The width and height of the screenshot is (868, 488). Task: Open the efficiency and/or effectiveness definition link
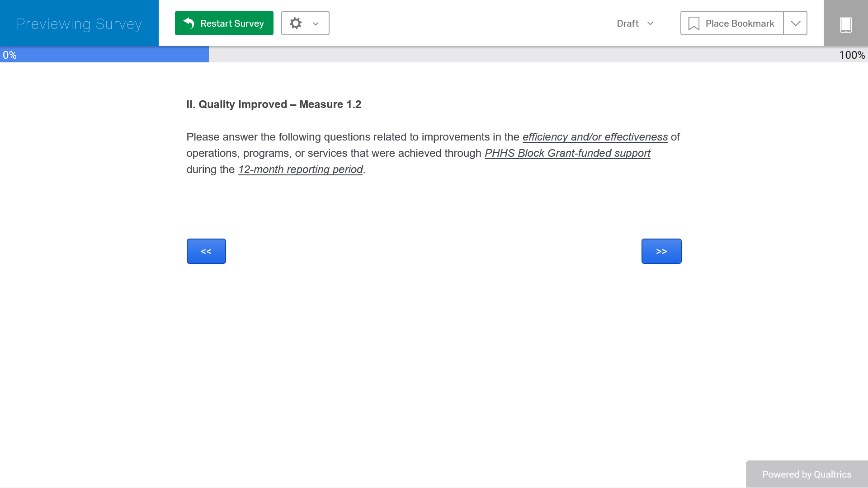click(595, 137)
